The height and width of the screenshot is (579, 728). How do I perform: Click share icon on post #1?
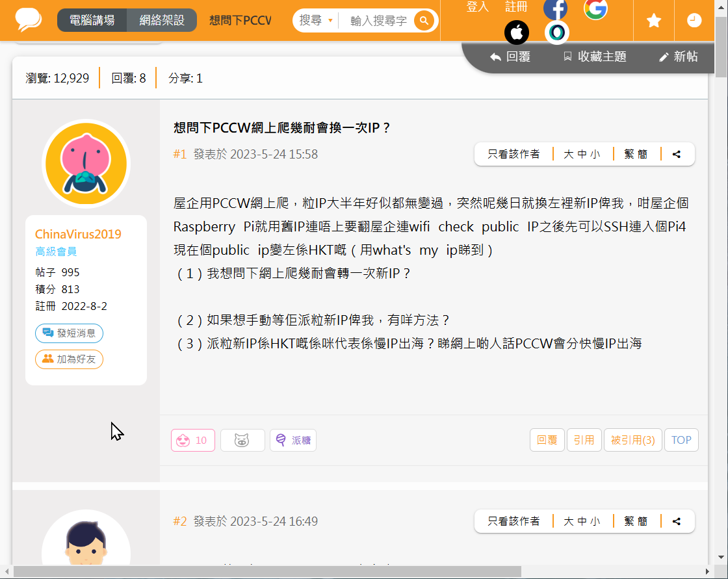(677, 155)
